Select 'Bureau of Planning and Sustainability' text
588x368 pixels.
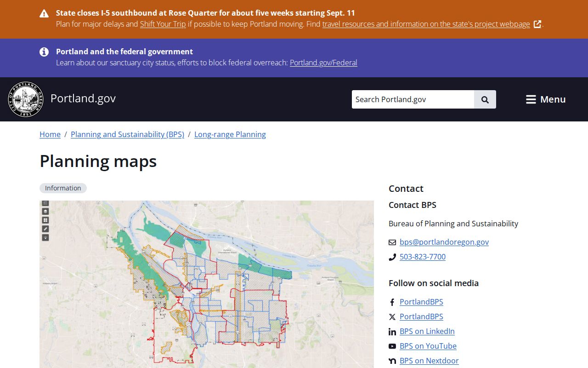click(453, 224)
